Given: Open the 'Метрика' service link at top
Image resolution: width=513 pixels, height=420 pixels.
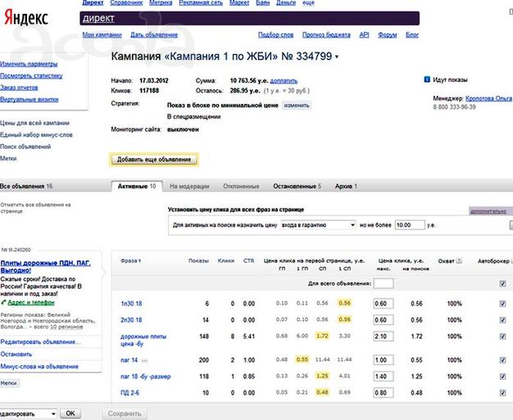Looking at the screenshot, I should point(161,2).
